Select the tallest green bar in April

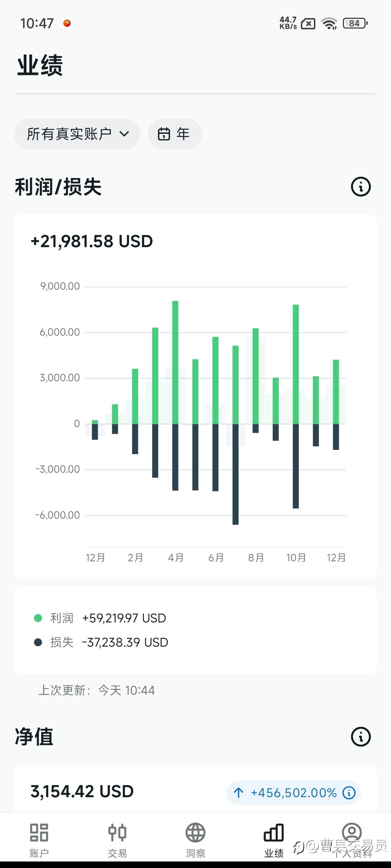175,362
